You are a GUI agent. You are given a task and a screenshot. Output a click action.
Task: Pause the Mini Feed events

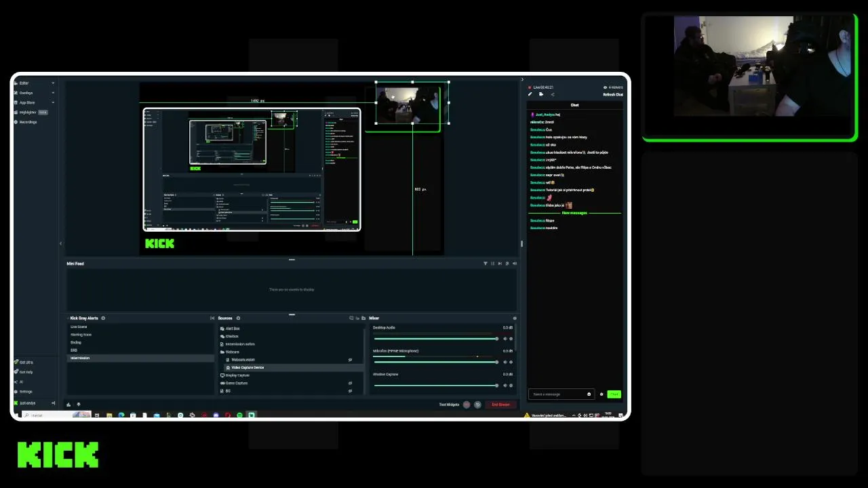pos(492,263)
